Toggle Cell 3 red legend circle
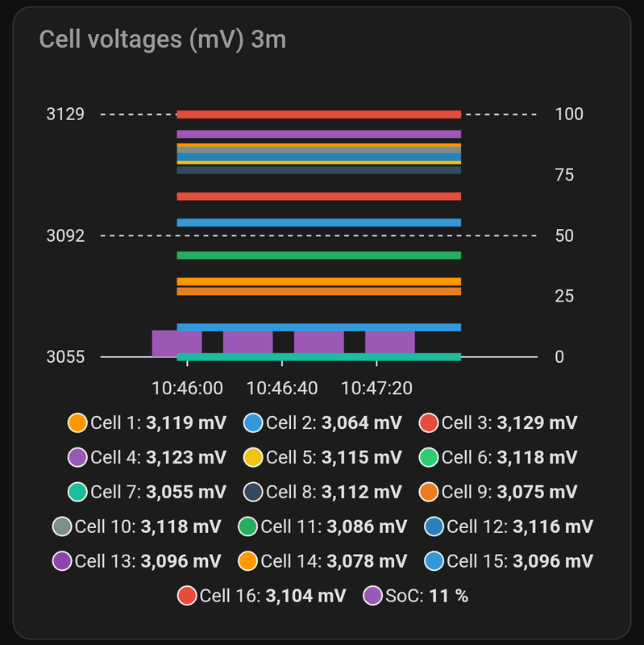Image resolution: width=644 pixels, height=645 pixels. 429,422
